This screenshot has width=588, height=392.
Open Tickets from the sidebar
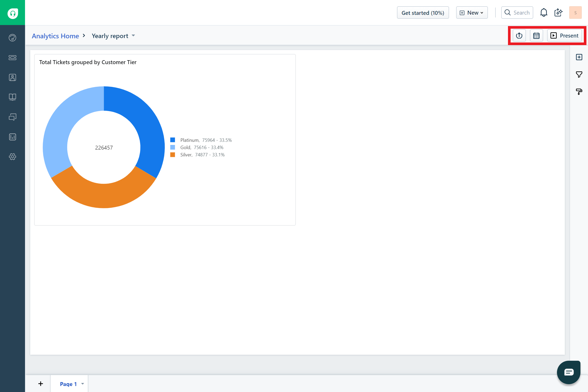pyautogui.click(x=13, y=58)
